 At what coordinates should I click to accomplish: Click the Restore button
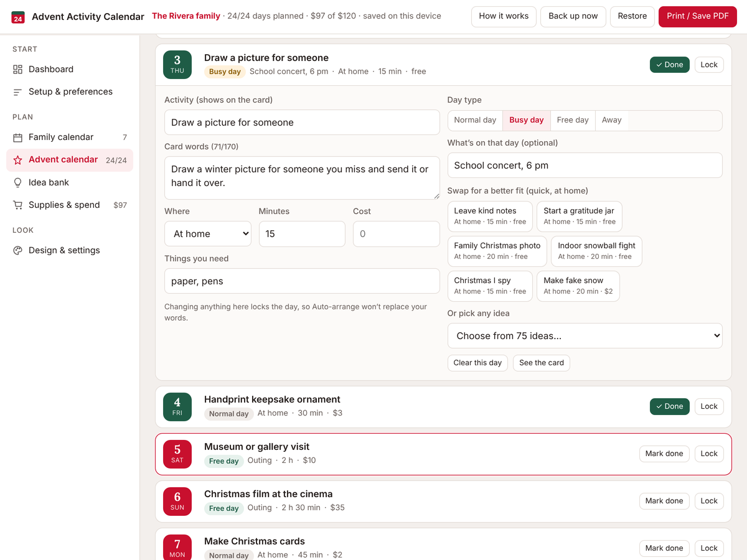click(x=632, y=16)
